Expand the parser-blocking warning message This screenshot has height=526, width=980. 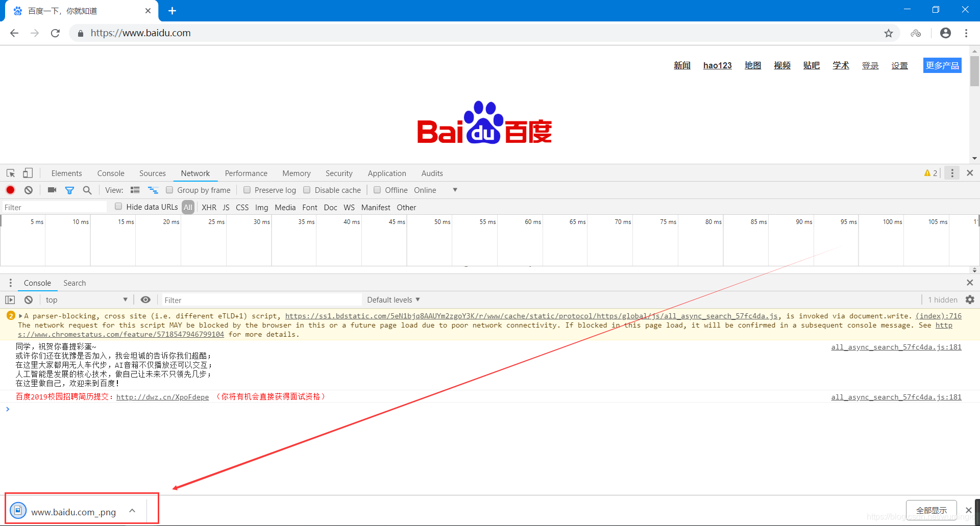click(x=20, y=316)
